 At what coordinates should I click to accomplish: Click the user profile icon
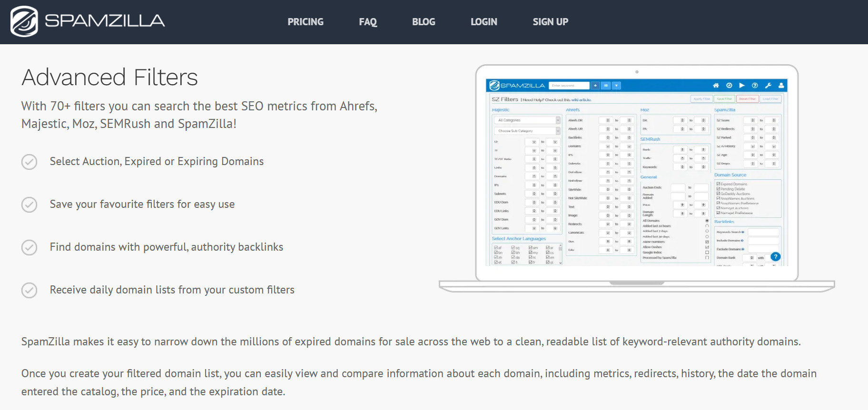pos(781,86)
